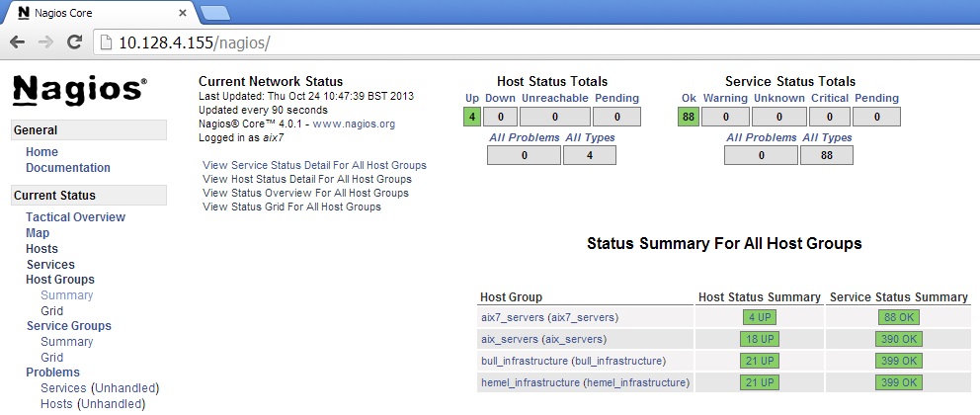980x415 pixels.
Task: Click the browser back arrow
Action: click(18, 42)
